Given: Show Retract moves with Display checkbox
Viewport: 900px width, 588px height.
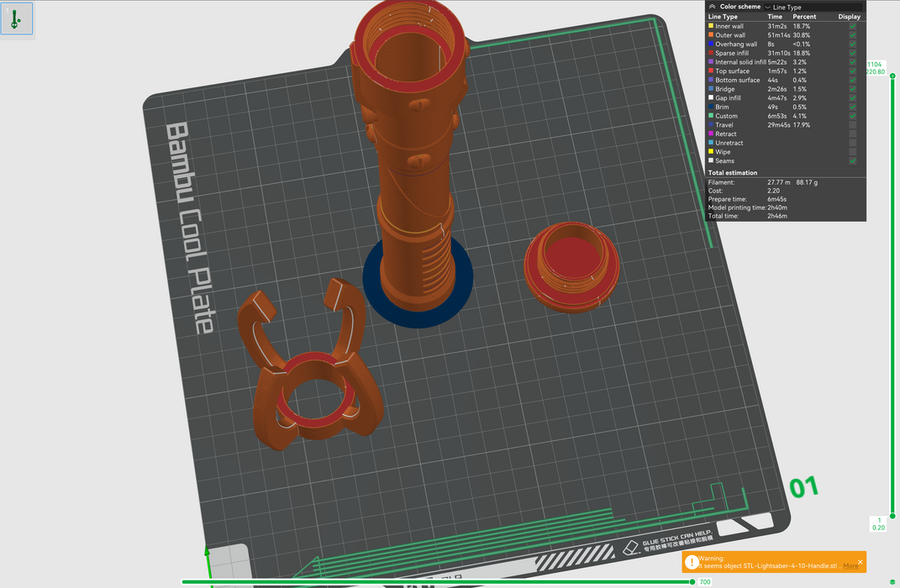Looking at the screenshot, I should tap(853, 134).
